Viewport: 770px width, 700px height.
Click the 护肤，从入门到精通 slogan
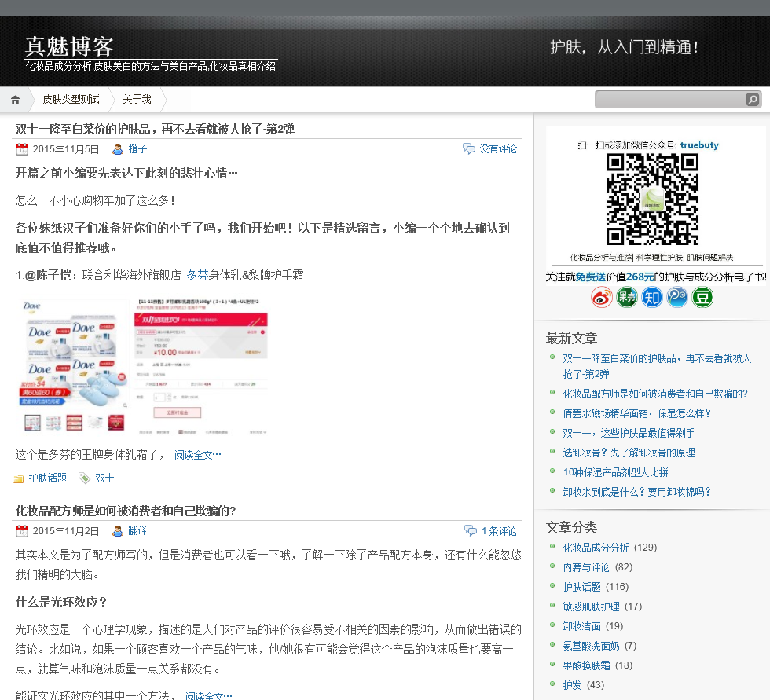coord(624,47)
